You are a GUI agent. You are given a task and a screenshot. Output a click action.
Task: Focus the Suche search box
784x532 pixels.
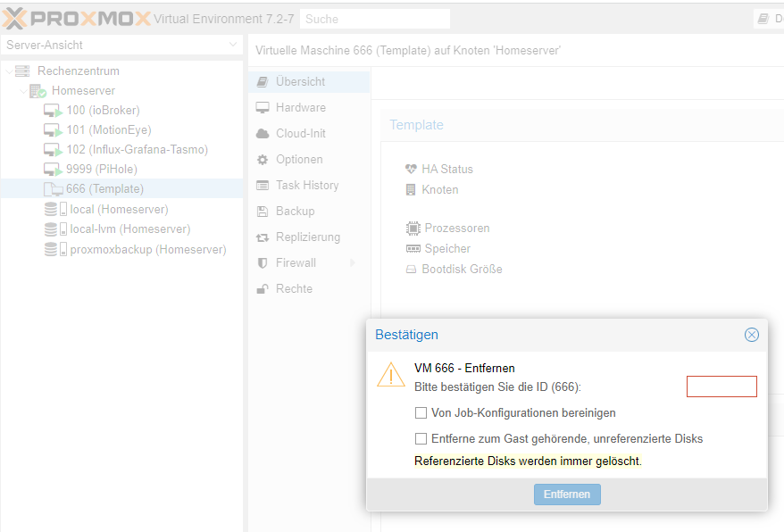[x=375, y=19]
